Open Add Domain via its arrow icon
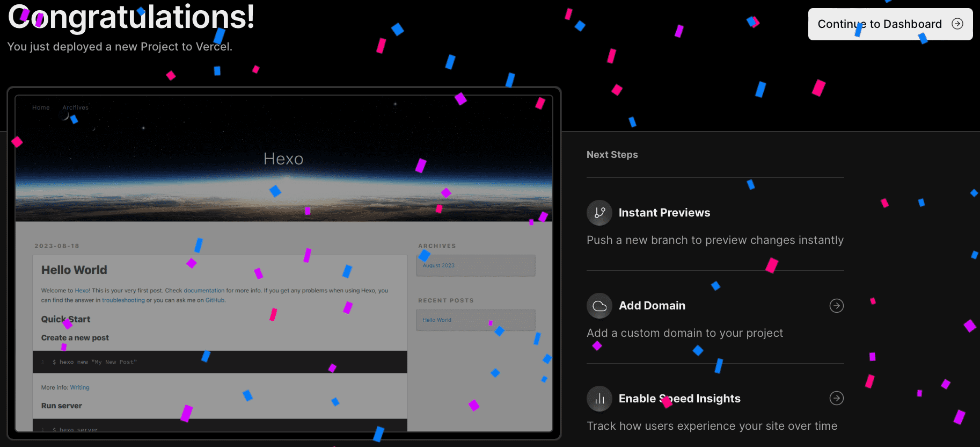The height and width of the screenshot is (447, 980). (x=837, y=306)
